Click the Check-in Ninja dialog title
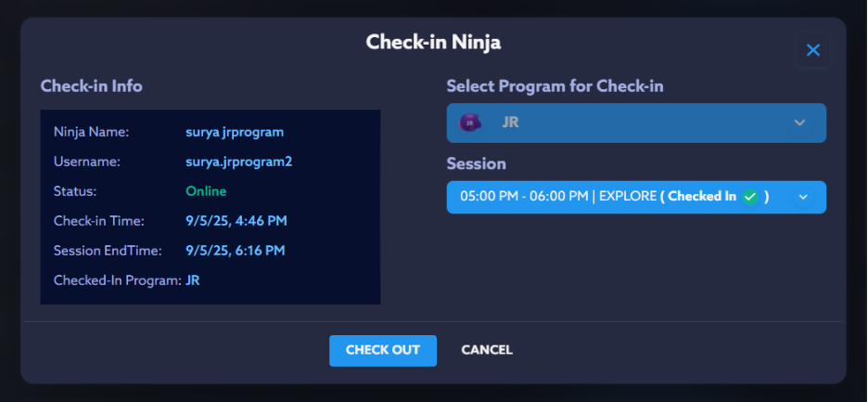 coord(433,42)
